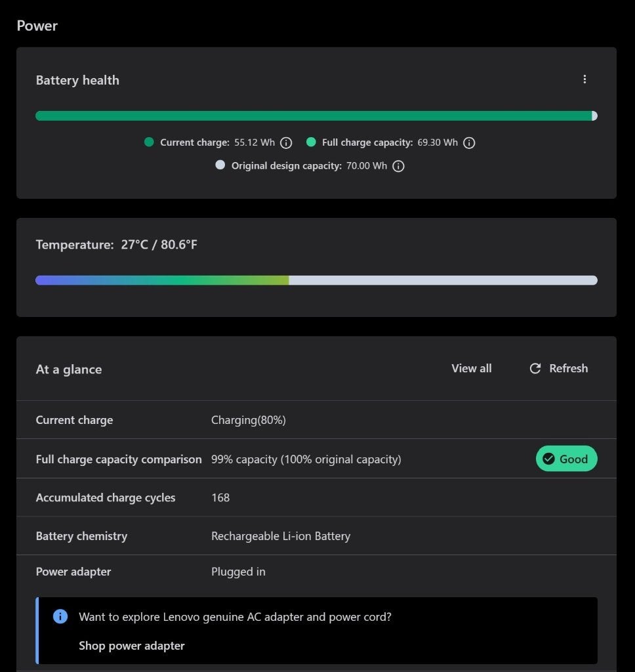This screenshot has width=635, height=672.
Task: Click the Power page heading
Action: (x=37, y=26)
